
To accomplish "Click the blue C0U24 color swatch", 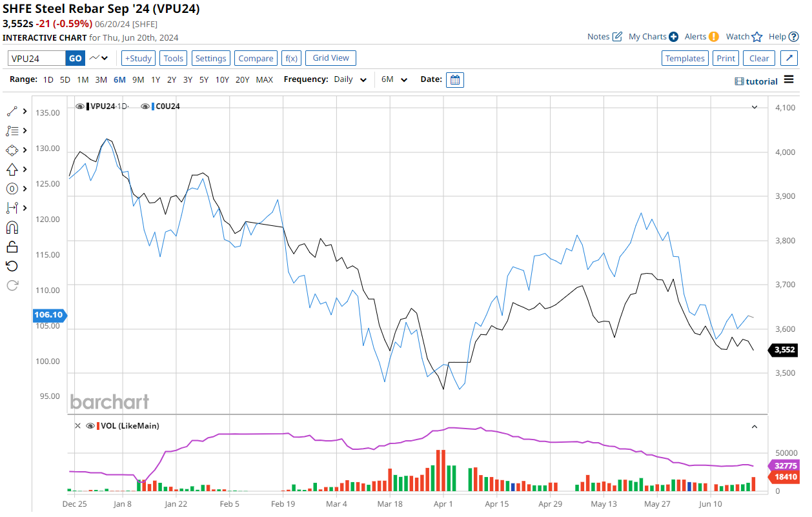I will coord(153,106).
